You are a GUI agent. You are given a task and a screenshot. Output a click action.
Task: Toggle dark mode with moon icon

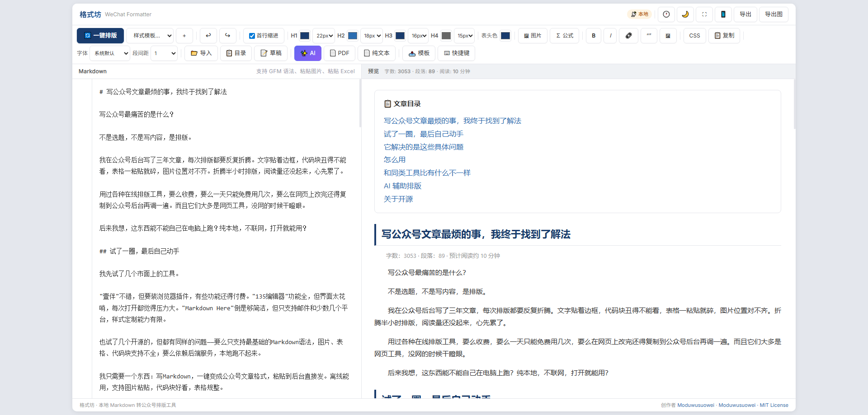pyautogui.click(x=685, y=14)
